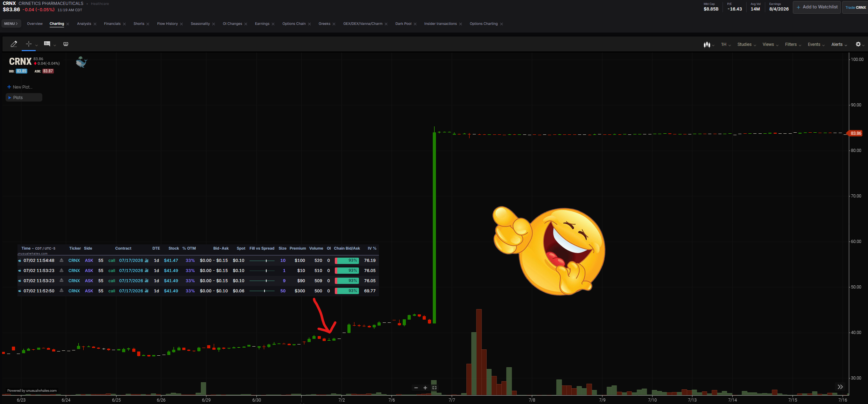868x404 pixels.
Task: Close the Options Charting tab
Action: pyautogui.click(x=501, y=24)
